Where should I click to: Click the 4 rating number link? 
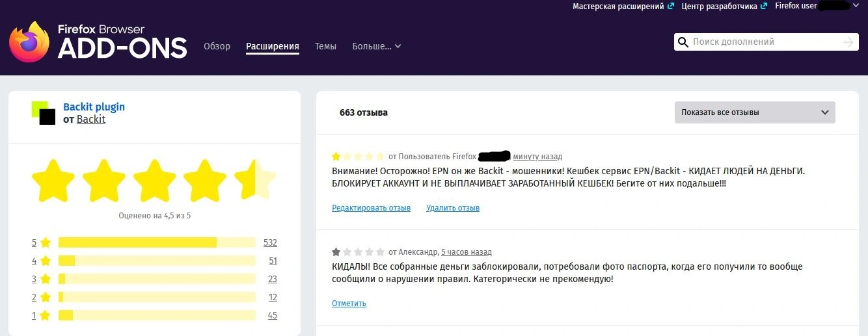[x=34, y=261]
